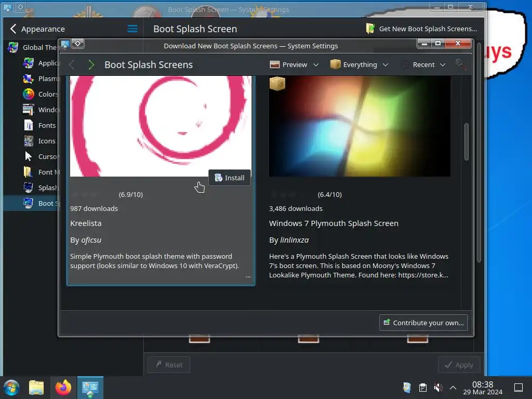This screenshot has width=532, height=399.
Task: Click the muted volume tray icon
Action: pos(438,388)
